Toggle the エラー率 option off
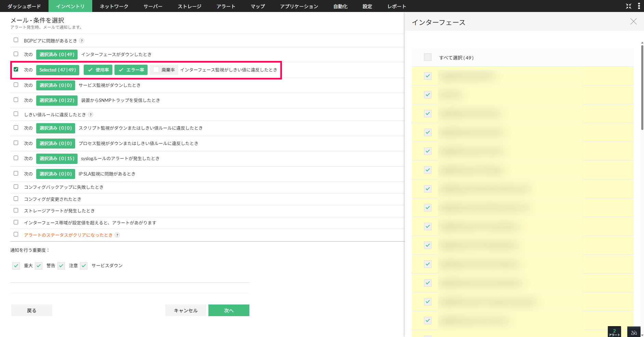The height and width of the screenshot is (337, 644). pyautogui.click(x=131, y=70)
